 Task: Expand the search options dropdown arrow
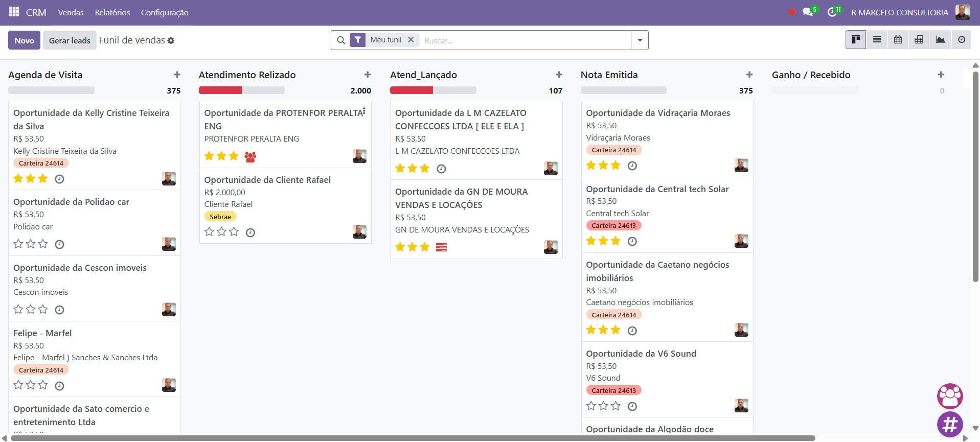(640, 40)
